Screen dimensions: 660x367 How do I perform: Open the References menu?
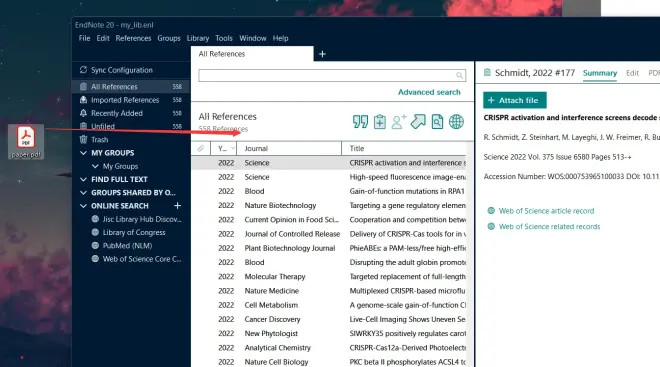(x=133, y=38)
